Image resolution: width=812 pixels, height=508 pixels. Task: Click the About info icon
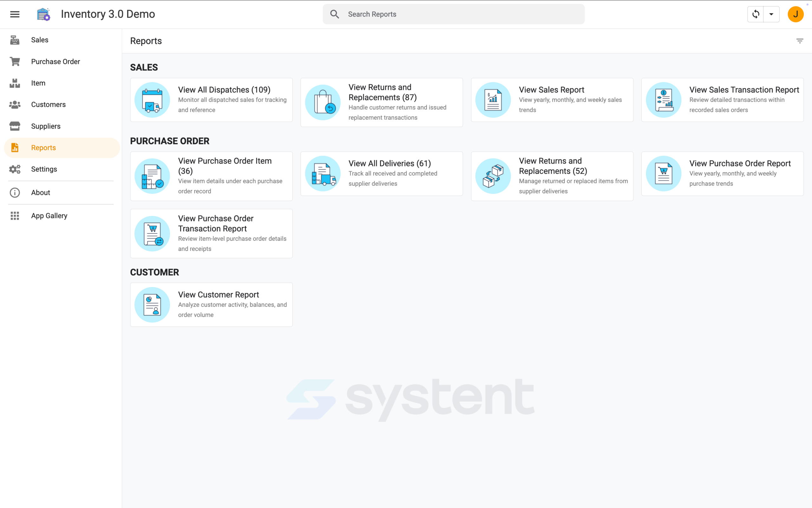point(15,192)
